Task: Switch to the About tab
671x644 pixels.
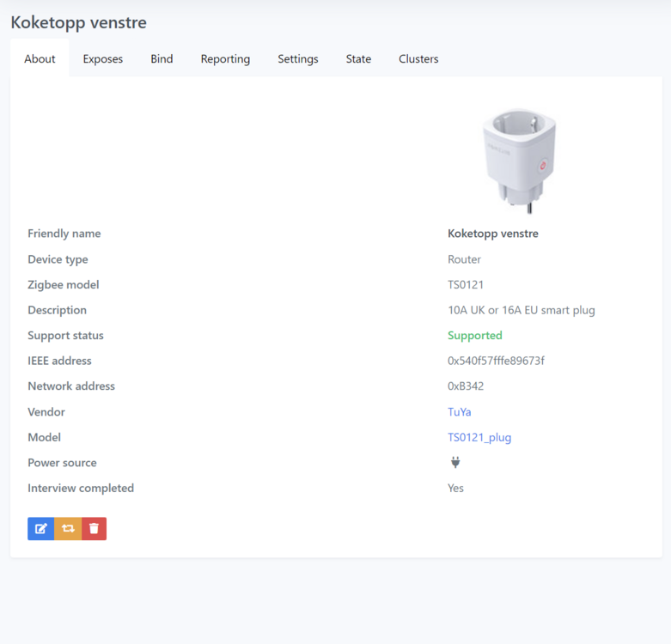Action: [40, 59]
